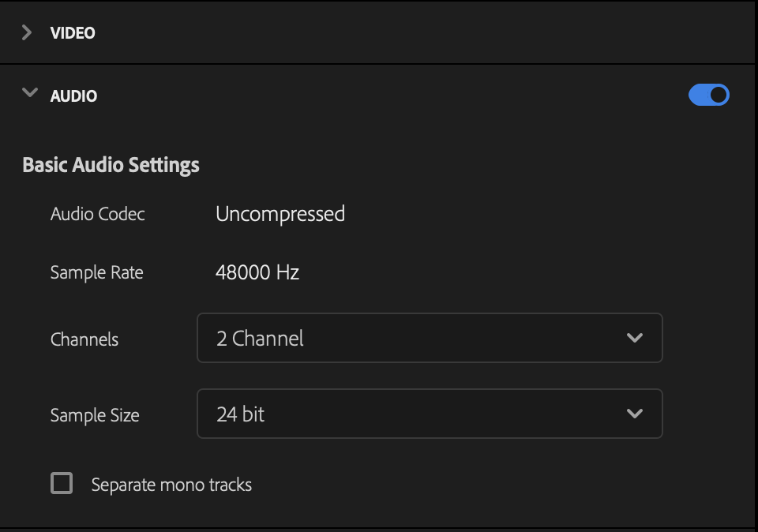Select the AUDIO section header label
The image size is (758, 532).
tap(73, 96)
